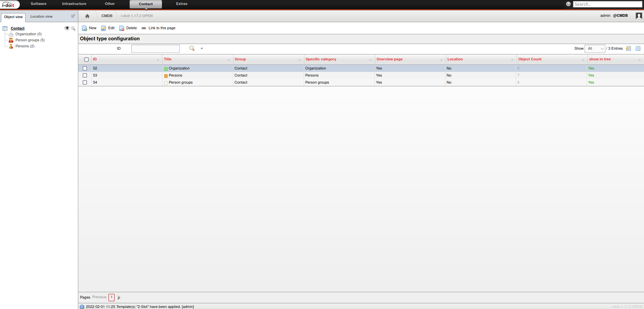The width and height of the screenshot is (644, 309).
Task: Run the ID filter search icon
Action: click(192, 48)
